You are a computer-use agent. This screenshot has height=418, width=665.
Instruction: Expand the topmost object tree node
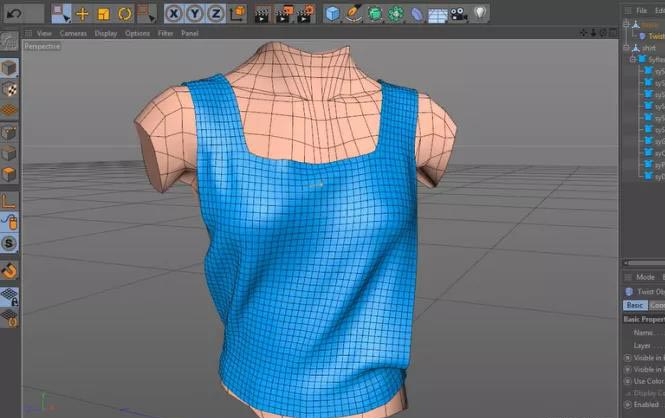tap(626, 25)
